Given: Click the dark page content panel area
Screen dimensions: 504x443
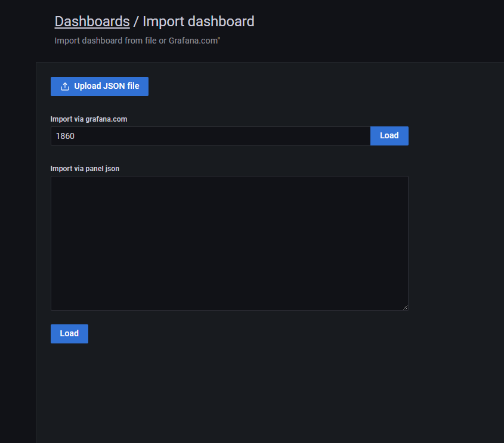Looking at the screenshot, I should click(x=268, y=388).
